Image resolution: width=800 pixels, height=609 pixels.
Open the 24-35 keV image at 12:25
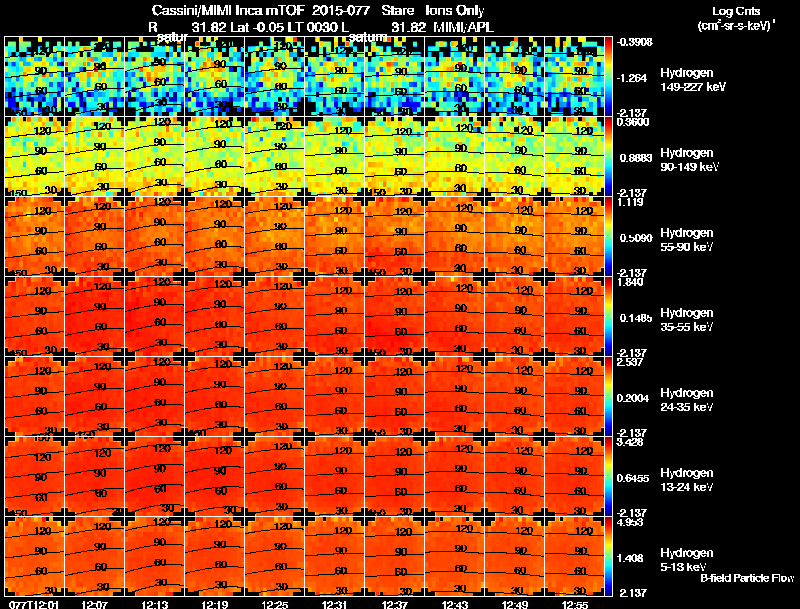275,397
